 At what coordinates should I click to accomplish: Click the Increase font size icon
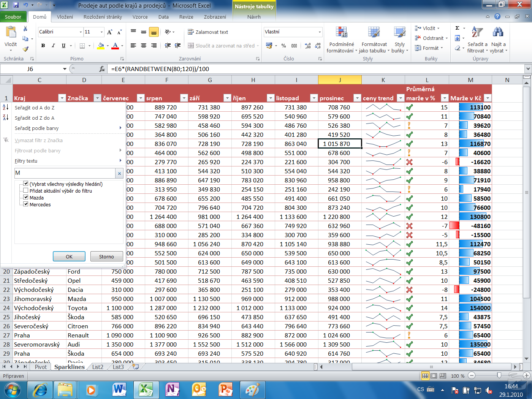tap(109, 32)
